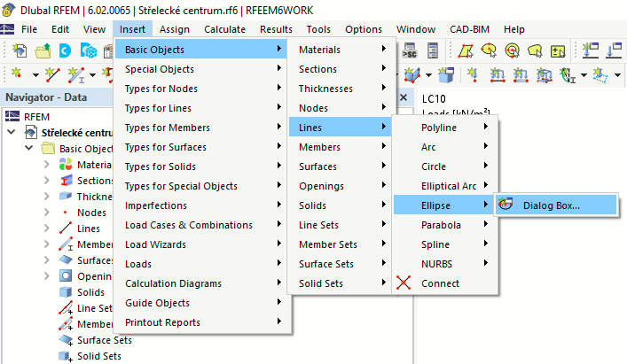Open the Results menu
This screenshot has width=627, height=364.
click(x=276, y=28)
